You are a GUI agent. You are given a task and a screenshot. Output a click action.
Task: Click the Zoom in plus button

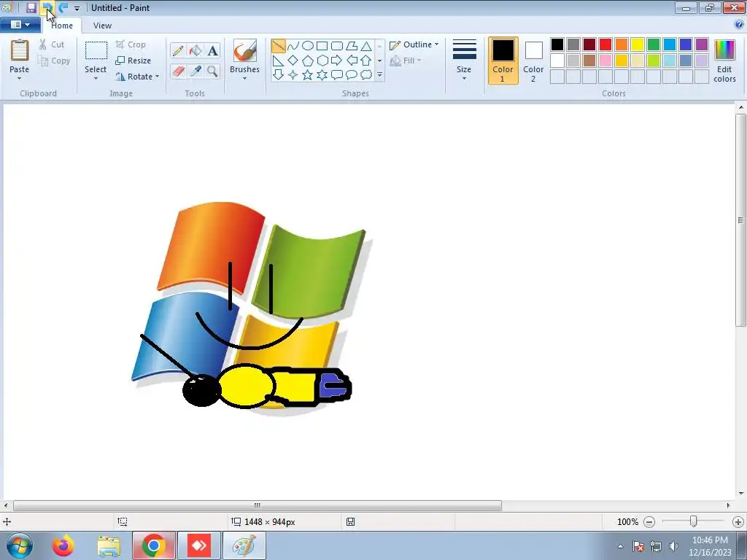tap(738, 522)
